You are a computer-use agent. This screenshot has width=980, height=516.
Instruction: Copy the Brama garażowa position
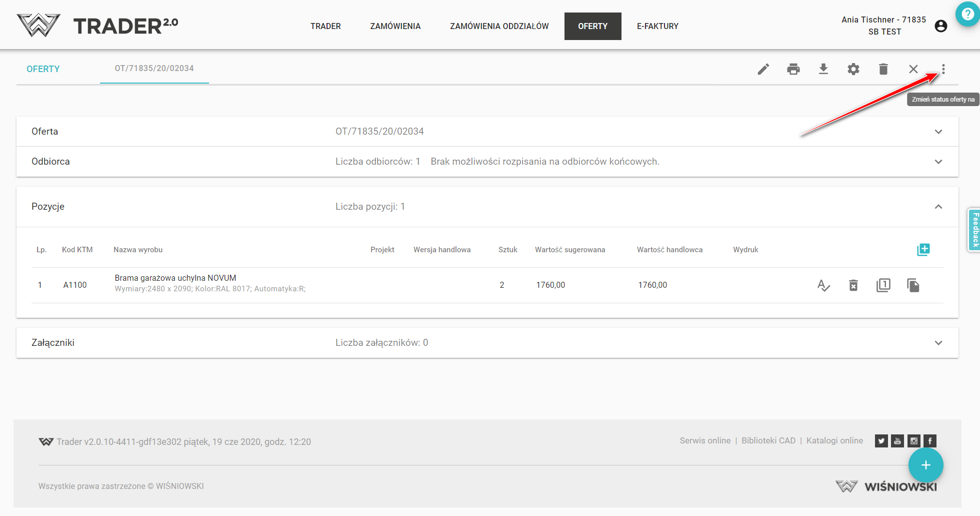coord(913,285)
